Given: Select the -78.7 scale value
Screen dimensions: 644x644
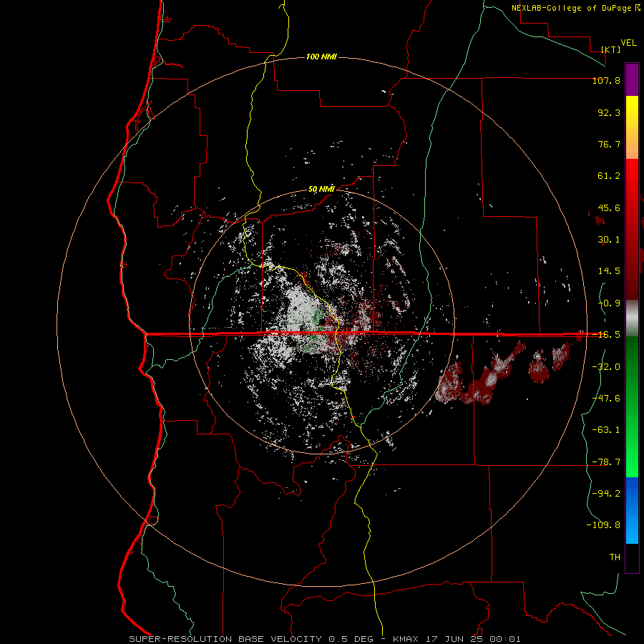Looking at the screenshot, I should (x=606, y=462).
